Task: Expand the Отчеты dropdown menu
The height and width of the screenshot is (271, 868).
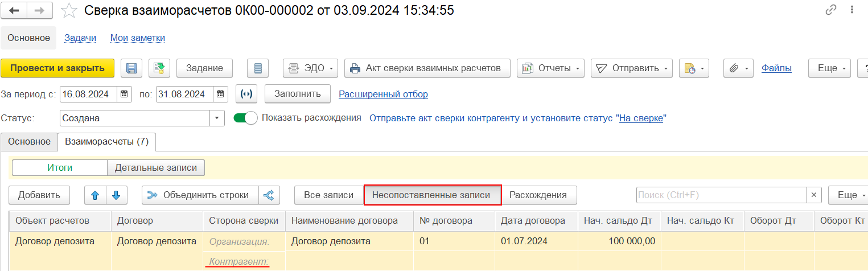Action: click(x=551, y=68)
